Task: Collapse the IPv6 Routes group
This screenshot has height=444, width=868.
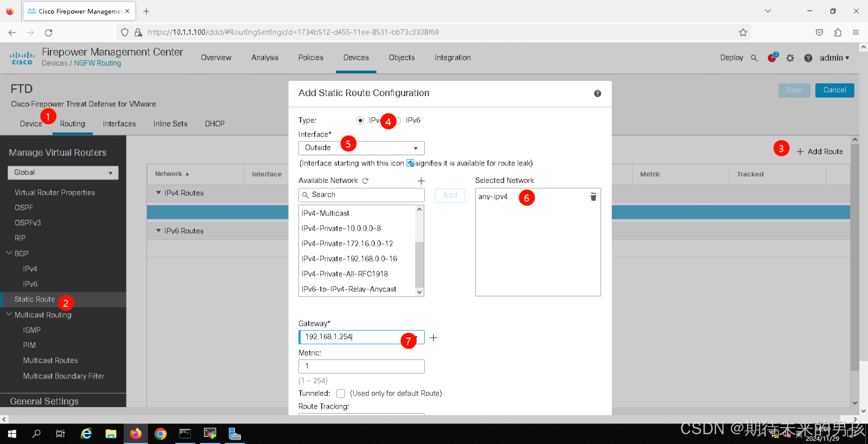Action: [x=158, y=231]
